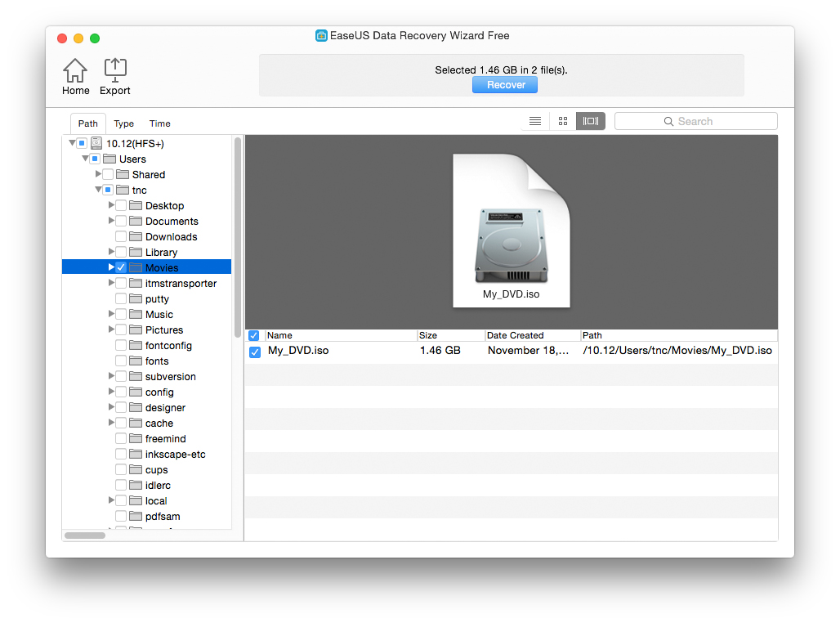
Task: Expand the Shared folder
Action: pos(99,173)
